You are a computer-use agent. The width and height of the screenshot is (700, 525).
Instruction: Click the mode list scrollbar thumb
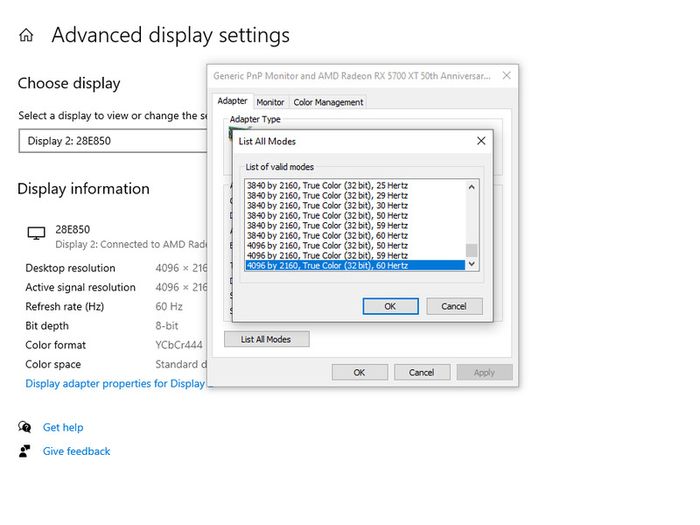pyautogui.click(x=471, y=250)
